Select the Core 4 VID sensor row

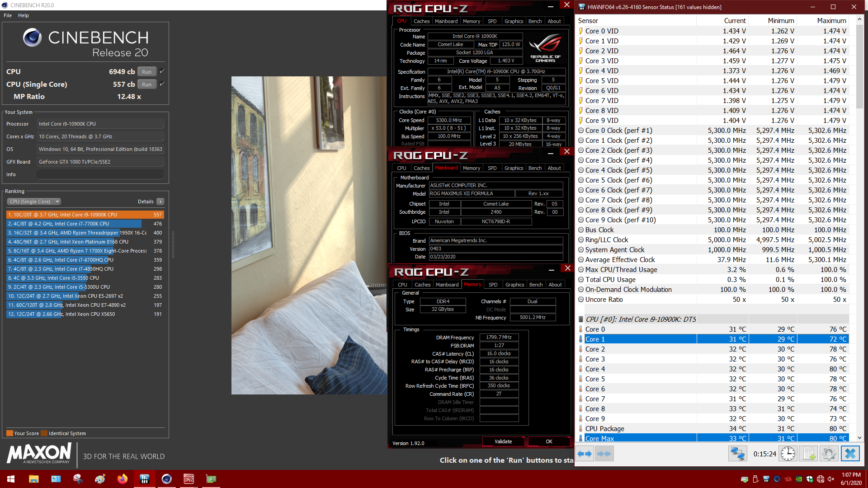(713, 71)
